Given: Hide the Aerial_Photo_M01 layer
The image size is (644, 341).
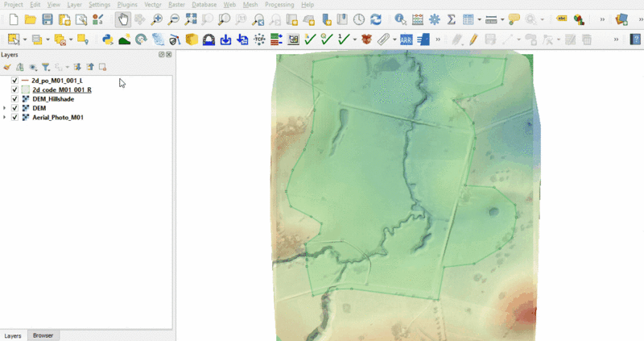Looking at the screenshot, I should pyautogui.click(x=14, y=118).
